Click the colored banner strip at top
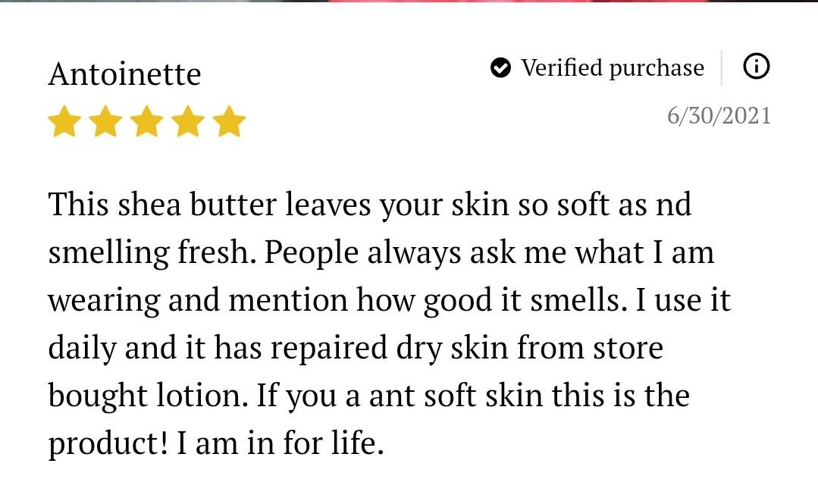Image resolution: width=818 pixels, height=504 pixels. [409, 1]
